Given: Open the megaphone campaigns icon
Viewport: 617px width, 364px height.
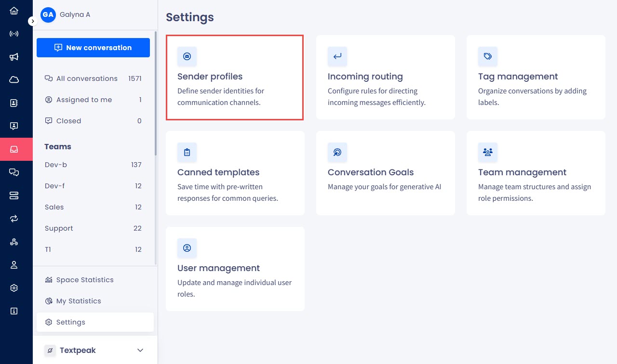Looking at the screenshot, I should pyautogui.click(x=14, y=57).
